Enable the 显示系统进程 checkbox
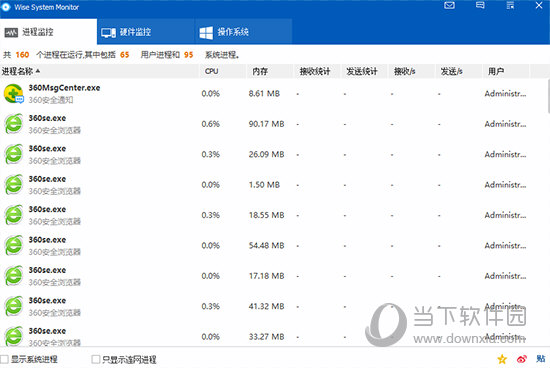This screenshot has width=550, height=368. [x=4, y=359]
